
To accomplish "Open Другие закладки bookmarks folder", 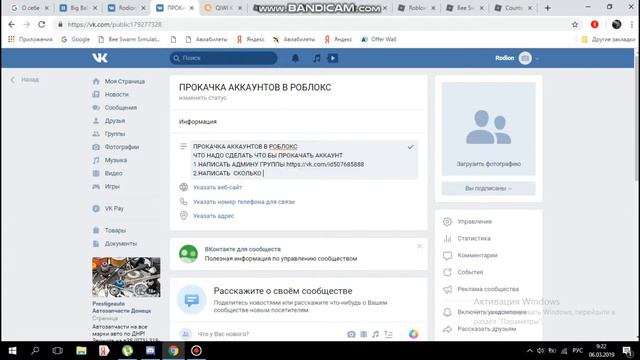I will (608, 39).
